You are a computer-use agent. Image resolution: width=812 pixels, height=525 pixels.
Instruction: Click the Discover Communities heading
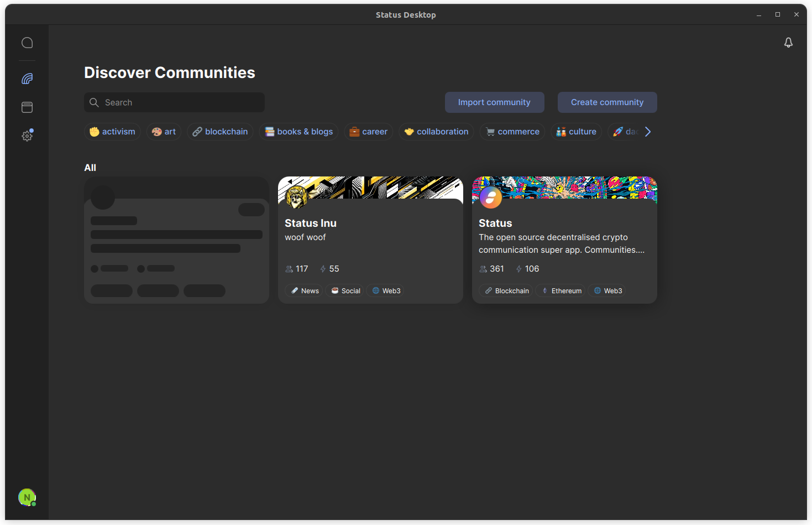[x=170, y=72]
